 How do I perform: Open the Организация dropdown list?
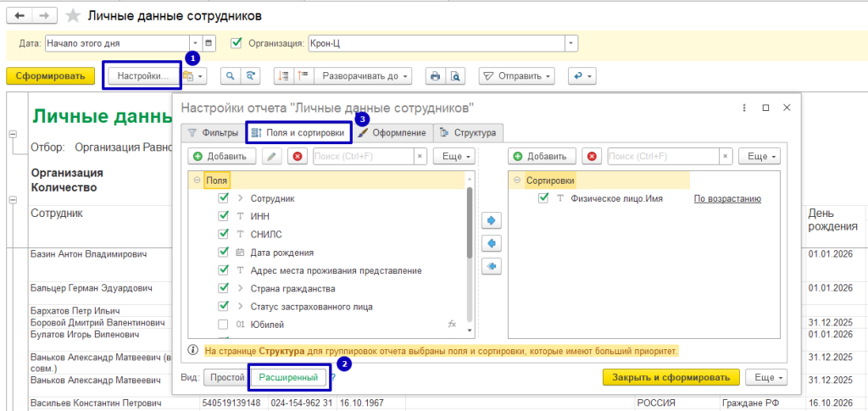point(570,43)
